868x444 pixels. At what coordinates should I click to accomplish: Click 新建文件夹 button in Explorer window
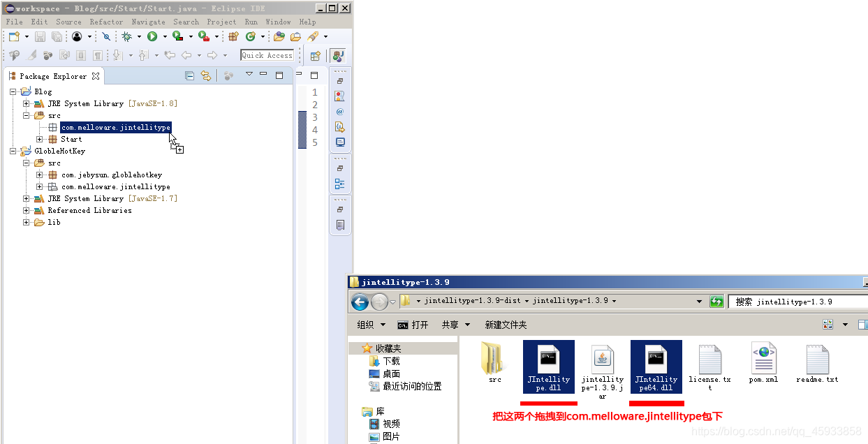click(506, 325)
